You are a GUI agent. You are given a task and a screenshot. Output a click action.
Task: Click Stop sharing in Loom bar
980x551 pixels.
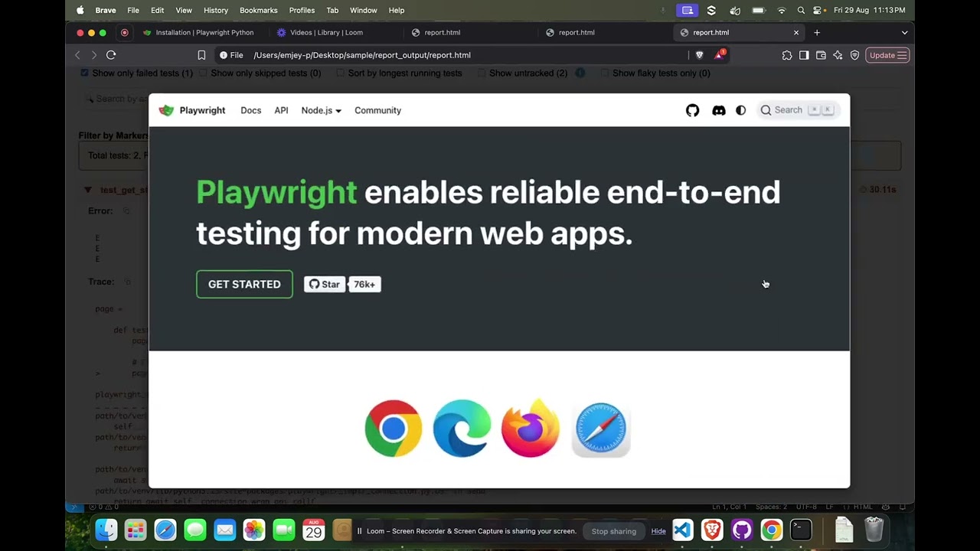coord(613,531)
